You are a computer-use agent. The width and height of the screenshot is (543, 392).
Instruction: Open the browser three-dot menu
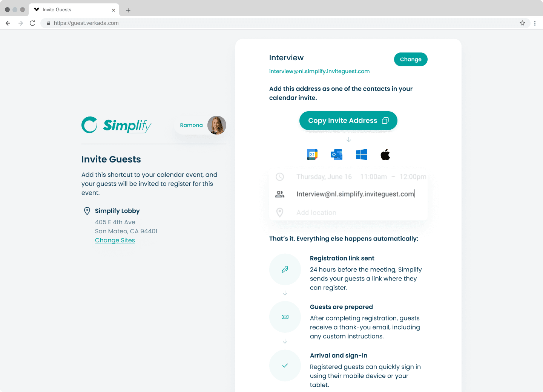pyautogui.click(x=535, y=23)
